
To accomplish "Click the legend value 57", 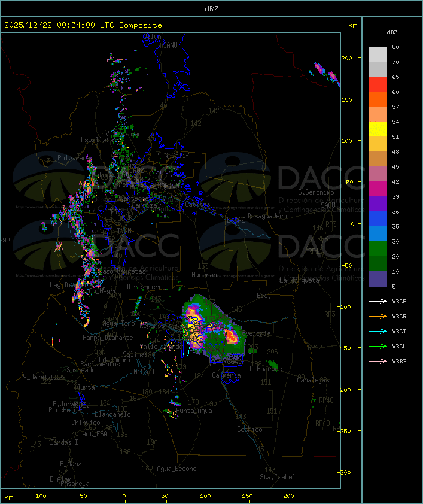I will (395, 107).
